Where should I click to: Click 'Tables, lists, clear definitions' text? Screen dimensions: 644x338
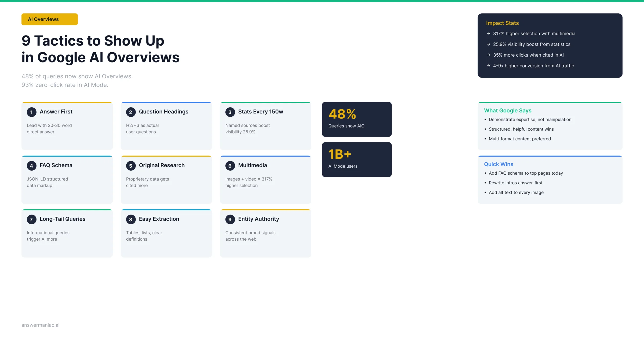click(x=144, y=236)
